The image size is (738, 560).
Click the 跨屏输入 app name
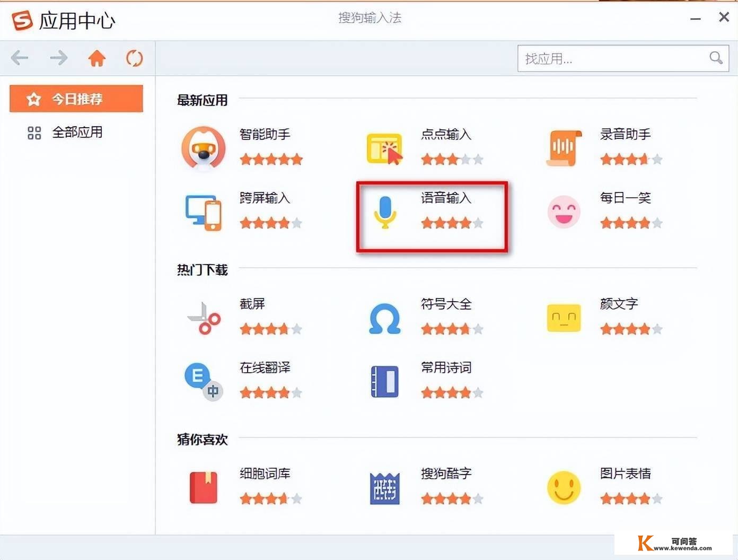coord(265,198)
